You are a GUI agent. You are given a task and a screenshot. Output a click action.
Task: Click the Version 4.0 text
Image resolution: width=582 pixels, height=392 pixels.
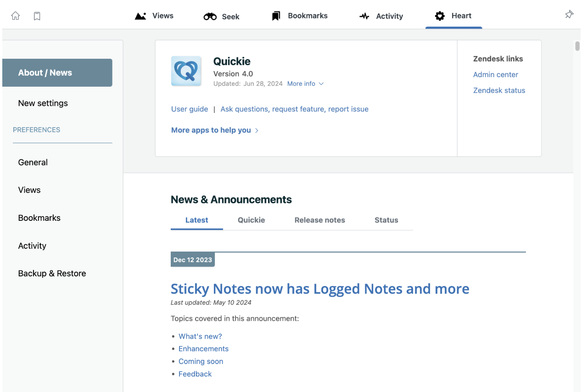(233, 74)
